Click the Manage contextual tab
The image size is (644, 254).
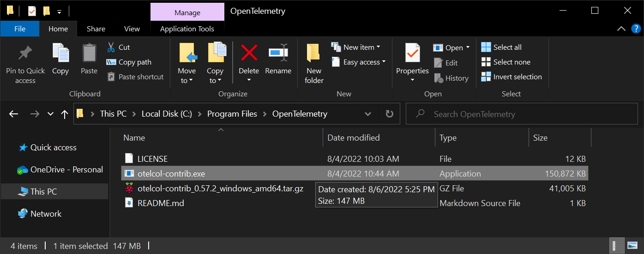[x=187, y=12]
